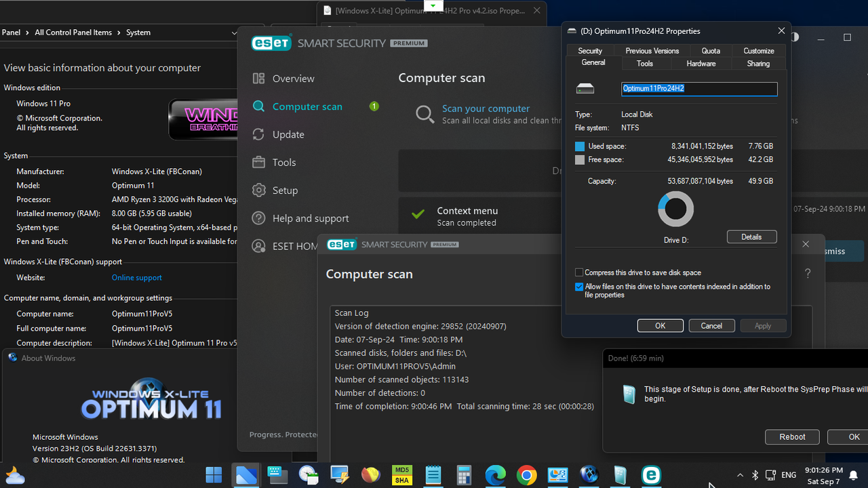
Task: Click OK in the drive Properties dialog
Action: 660,326
